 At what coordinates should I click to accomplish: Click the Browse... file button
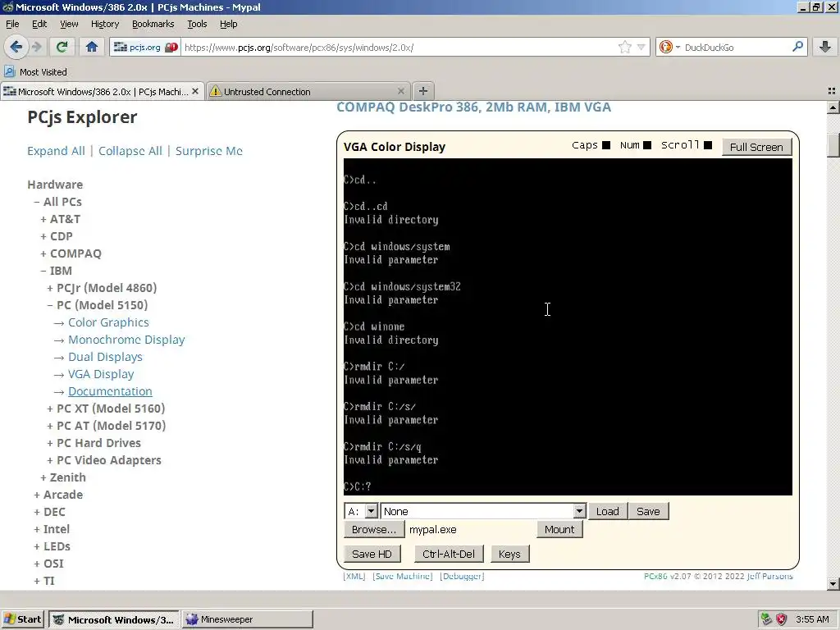[x=373, y=529]
